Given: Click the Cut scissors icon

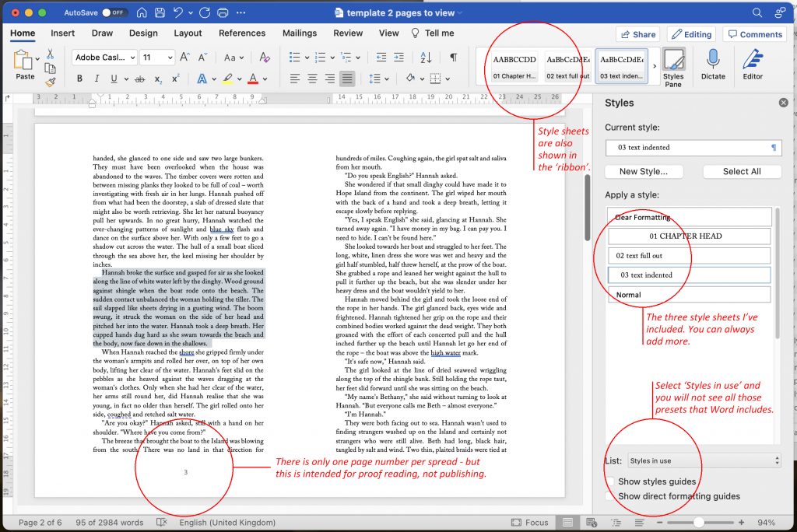Looking at the screenshot, I should coord(50,54).
